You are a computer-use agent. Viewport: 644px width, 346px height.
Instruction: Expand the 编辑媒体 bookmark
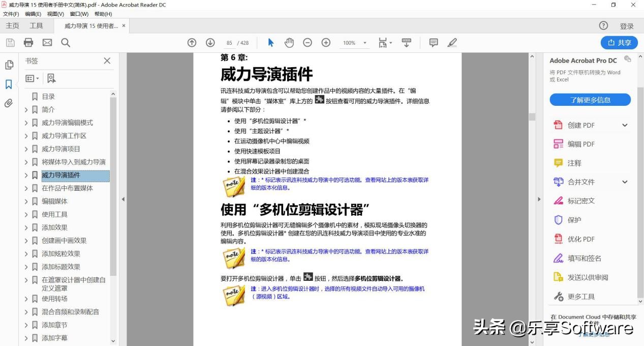click(x=26, y=201)
